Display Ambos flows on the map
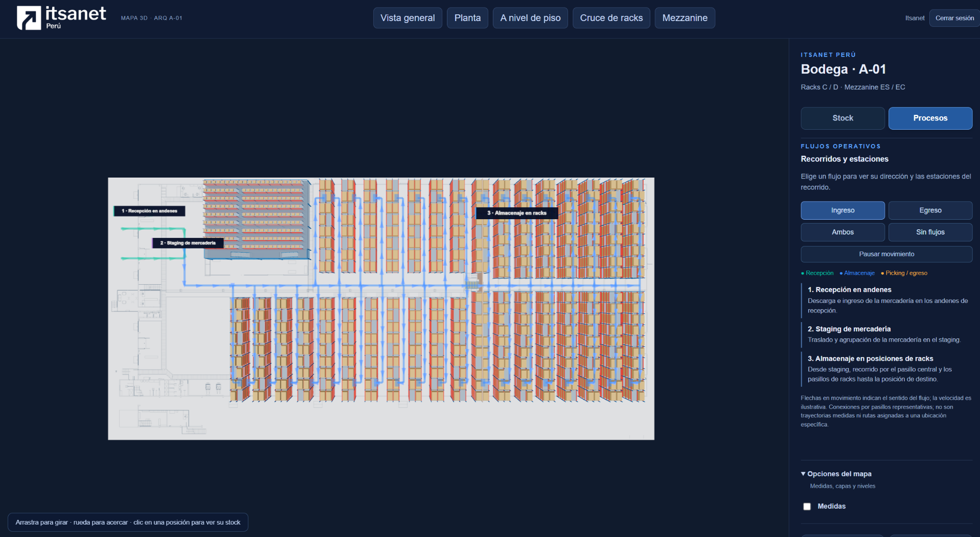The image size is (980, 537). (843, 232)
